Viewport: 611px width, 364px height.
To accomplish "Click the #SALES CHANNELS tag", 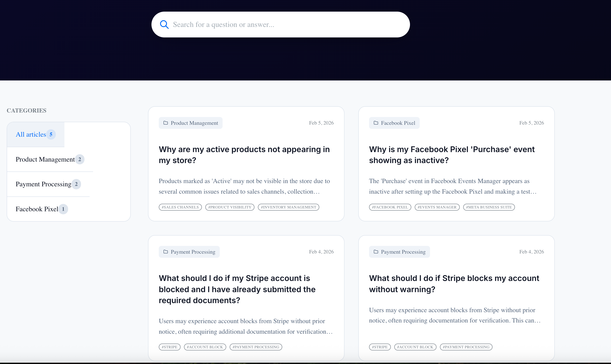I will pyautogui.click(x=180, y=207).
